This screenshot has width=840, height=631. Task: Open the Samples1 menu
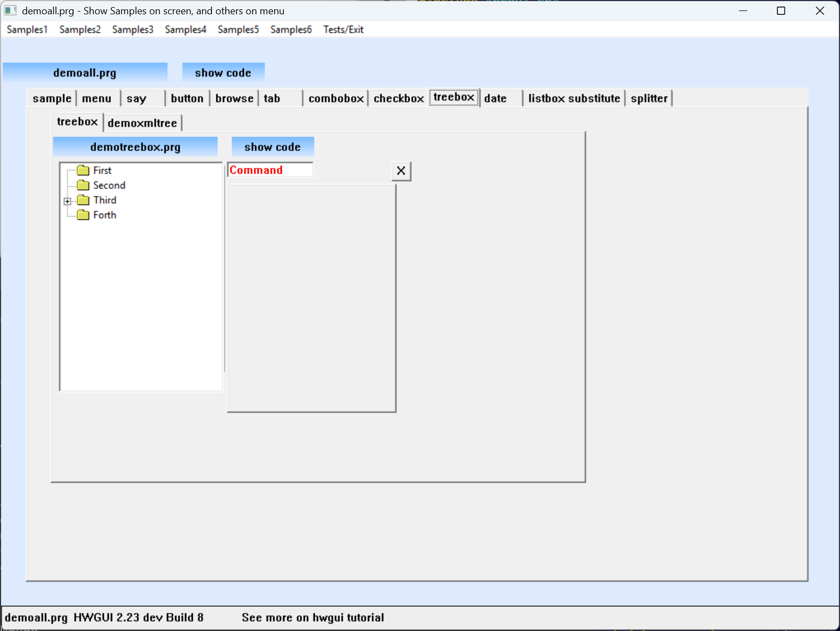coord(27,30)
